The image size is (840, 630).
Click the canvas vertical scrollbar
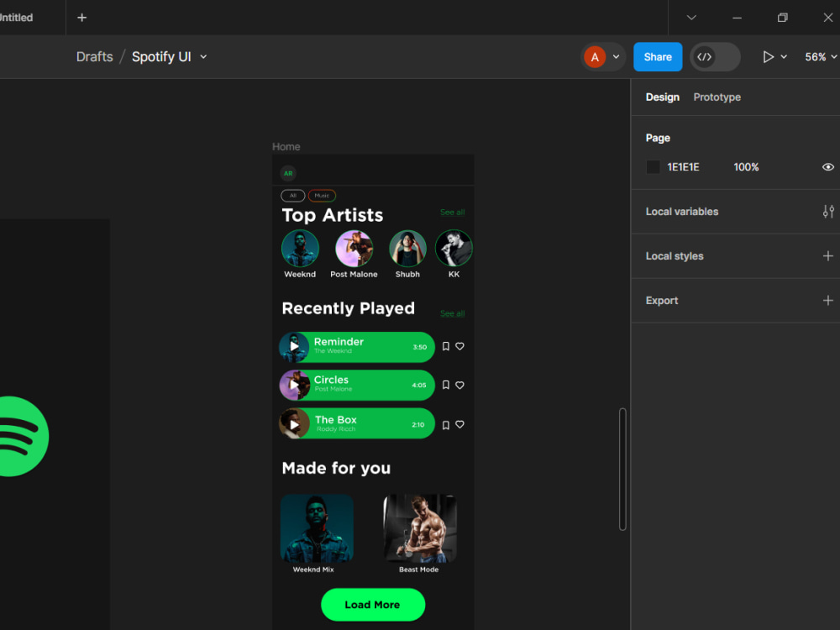coord(622,470)
